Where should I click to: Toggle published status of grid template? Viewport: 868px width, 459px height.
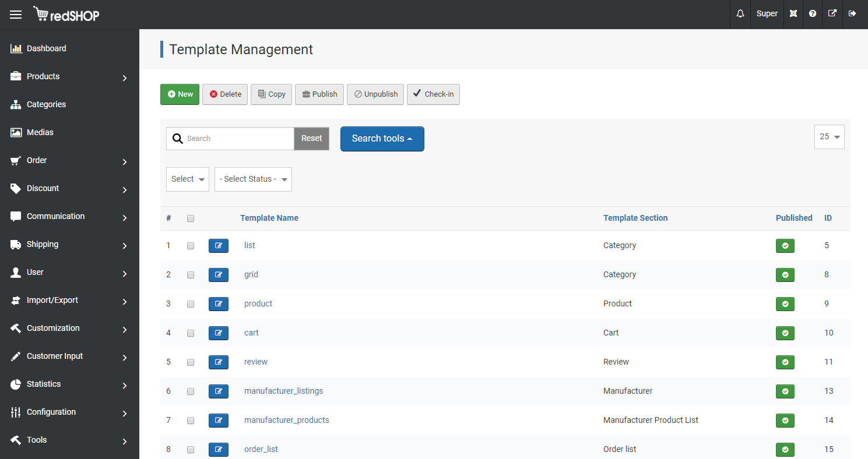785,275
